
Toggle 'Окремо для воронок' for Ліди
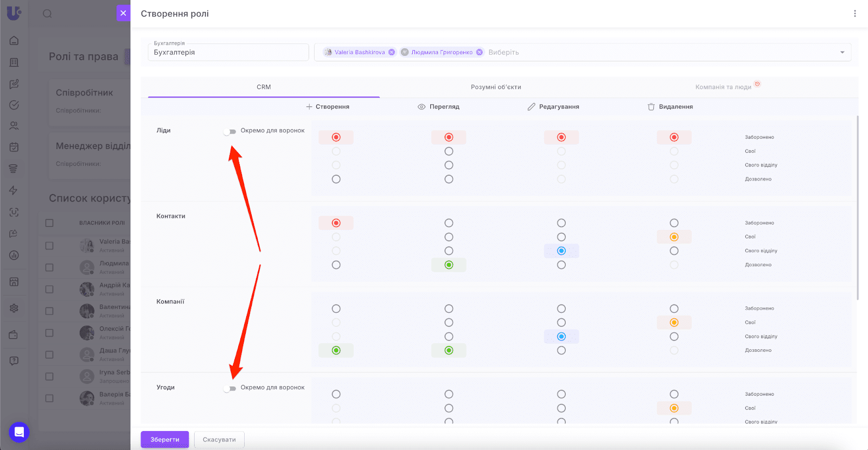click(x=230, y=131)
